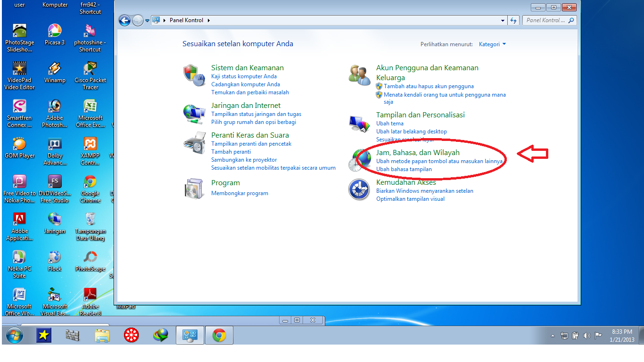Open the file explorer taskbar icon
The width and height of the screenshot is (644, 362).
pos(102,335)
